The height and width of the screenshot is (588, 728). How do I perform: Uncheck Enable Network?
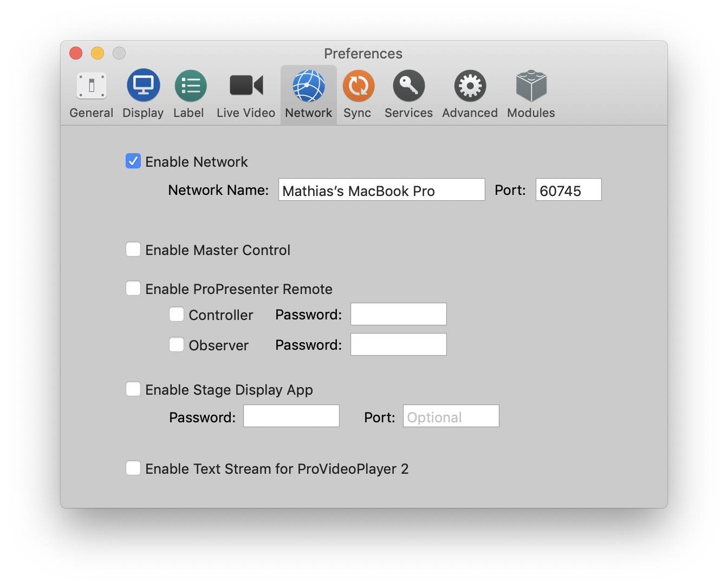pos(133,161)
